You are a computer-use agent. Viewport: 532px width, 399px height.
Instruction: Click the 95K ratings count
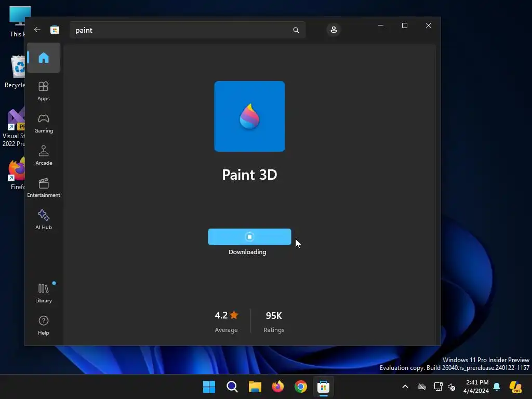(274, 316)
